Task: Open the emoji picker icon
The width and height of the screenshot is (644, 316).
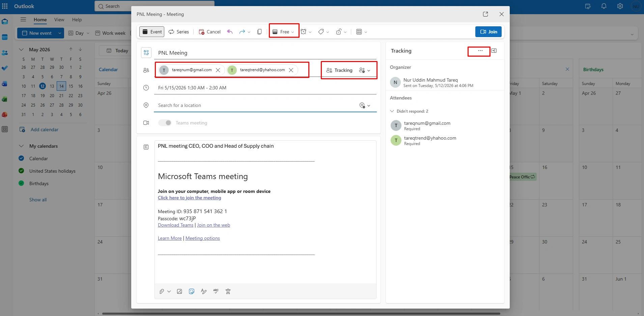Action: tap(192, 291)
